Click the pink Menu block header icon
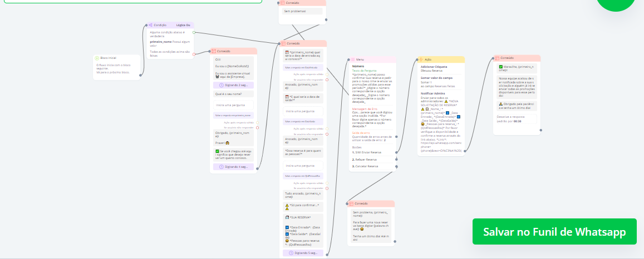 pyautogui.click(x=352, y=59)
